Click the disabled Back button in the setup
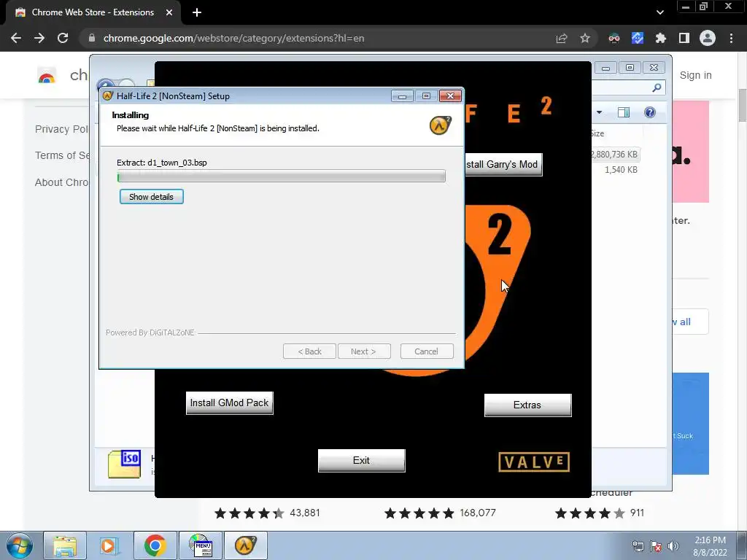 (309, 351)
